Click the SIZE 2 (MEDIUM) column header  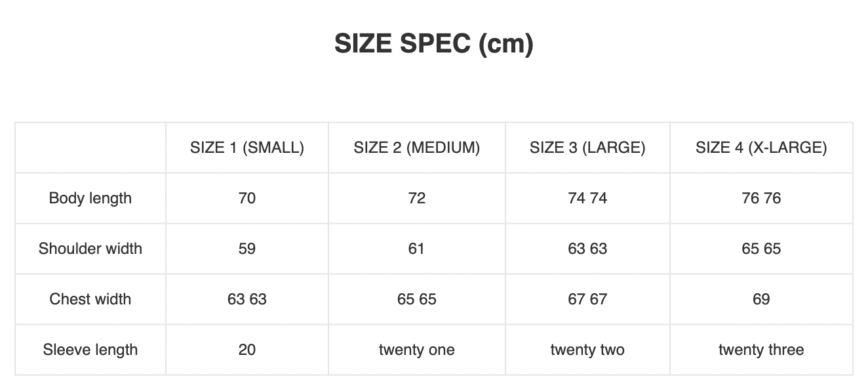[x=417, y=148]
